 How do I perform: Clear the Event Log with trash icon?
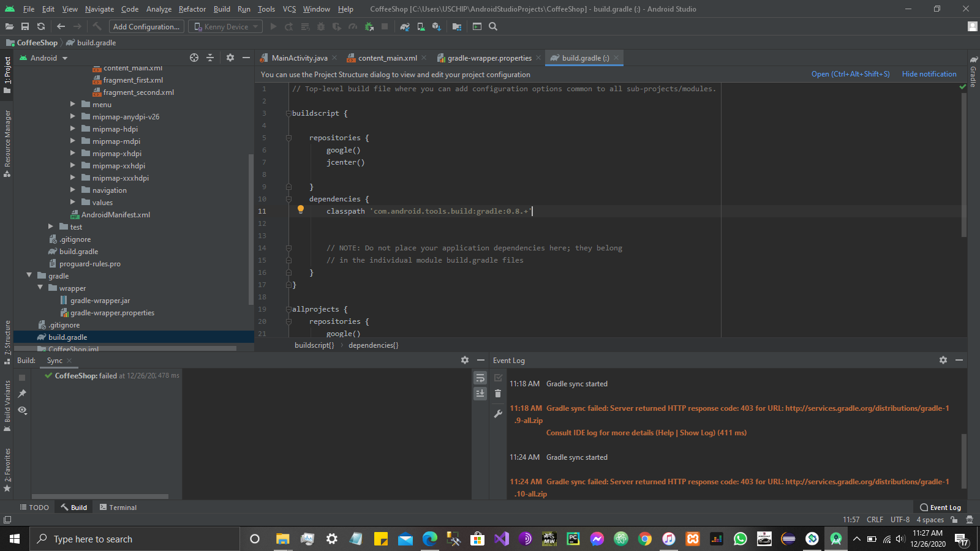click(498, 394)
